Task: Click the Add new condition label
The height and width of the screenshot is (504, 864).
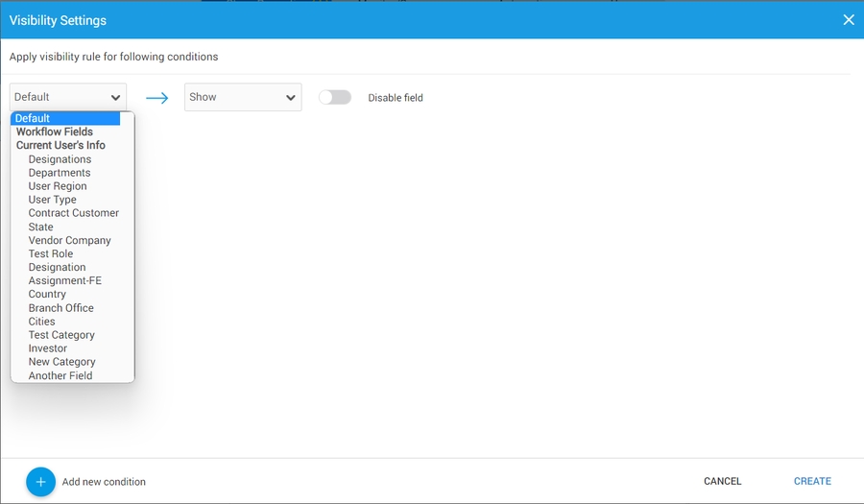Action: (x=104, y=482)
